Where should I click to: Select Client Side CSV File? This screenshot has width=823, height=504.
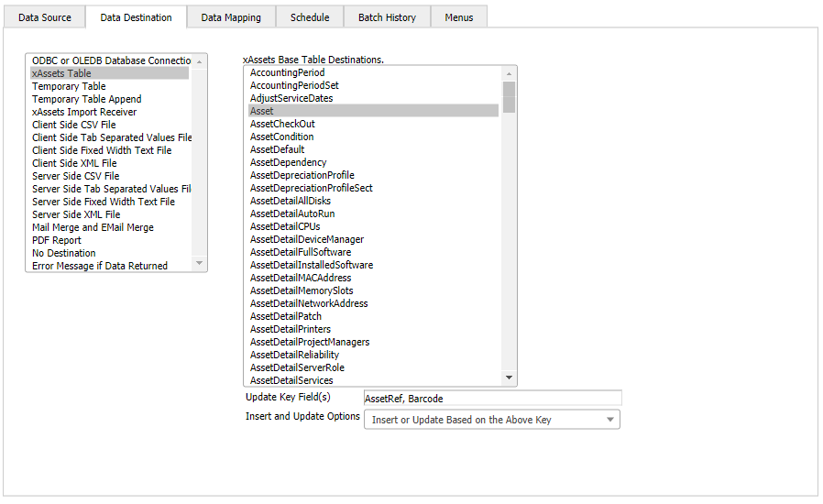pos(110,125)
